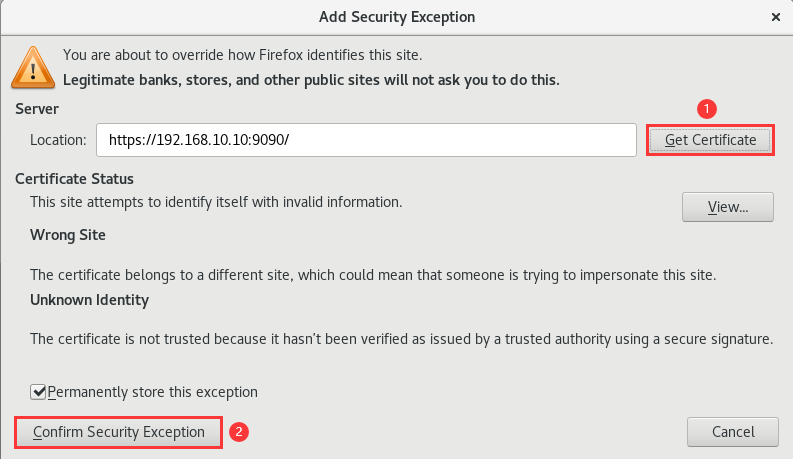This screenshot has height=459, width=793.
Task: Click the Add Security Exception title bar
Action: (396, 17)
